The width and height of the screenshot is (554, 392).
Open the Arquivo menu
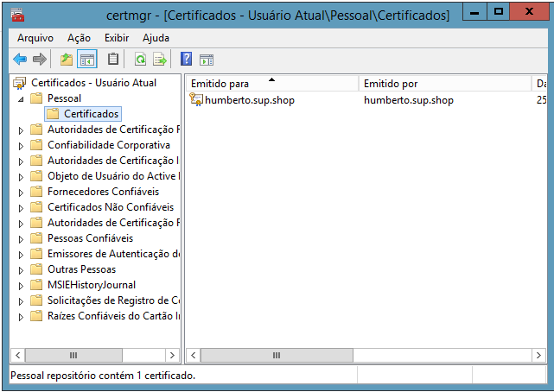point(35,38)
